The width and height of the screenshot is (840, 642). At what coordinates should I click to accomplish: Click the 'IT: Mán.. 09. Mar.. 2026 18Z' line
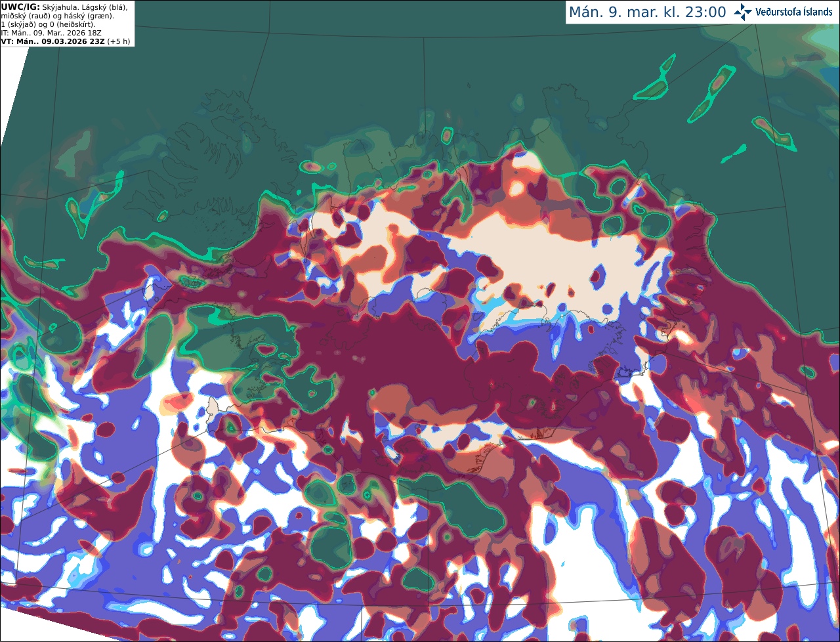pyautogui.click(x=51, y=33)
